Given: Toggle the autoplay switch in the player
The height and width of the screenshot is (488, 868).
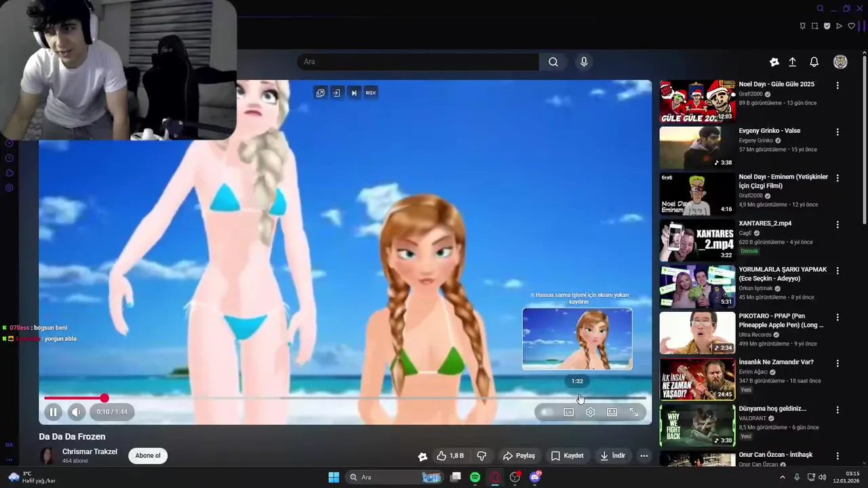Looking at the screenshot, I should (547, 412).
